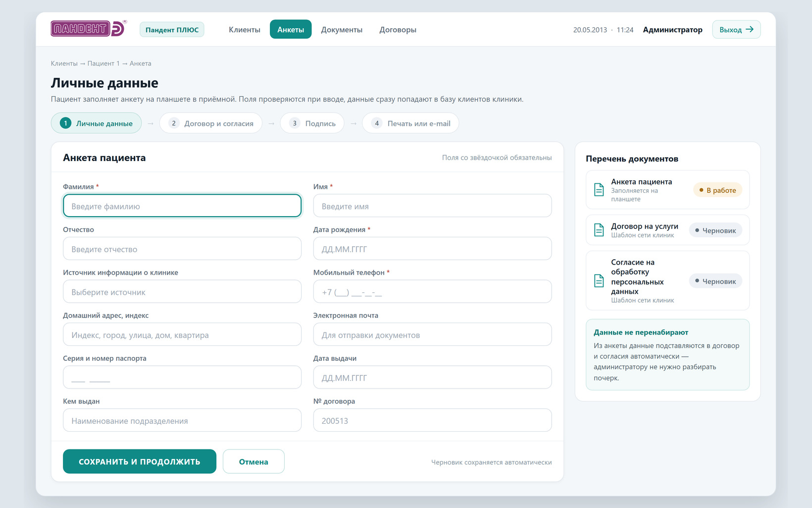Click the Данные не перенабирают info heading

[641, 332]
